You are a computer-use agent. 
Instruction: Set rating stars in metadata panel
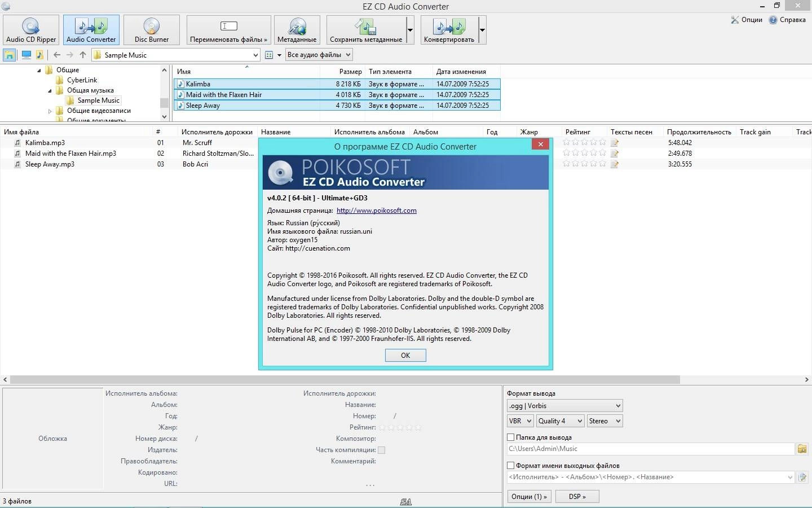(400, 427)
